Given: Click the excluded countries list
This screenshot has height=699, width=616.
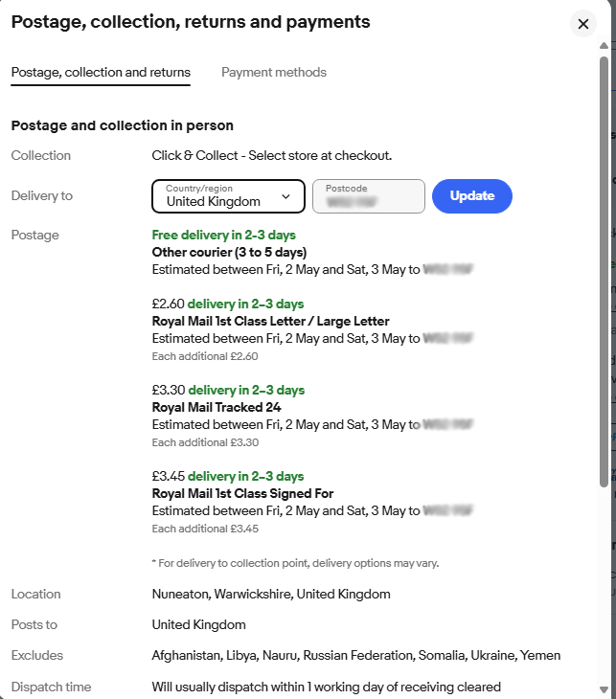Looking at the screenshot, I should coord(356,655).
